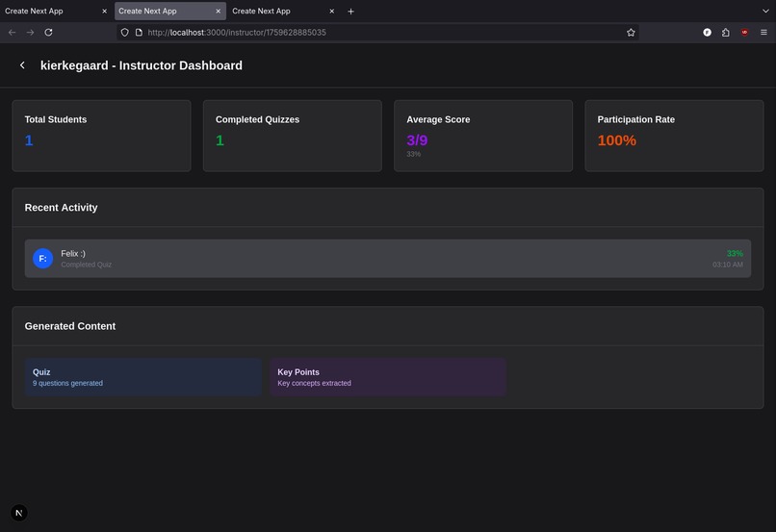Image resolution: width=776 pixels, height=532 pixels.
Task: Open the extensions puzzle icon
Action: [726, 32]
